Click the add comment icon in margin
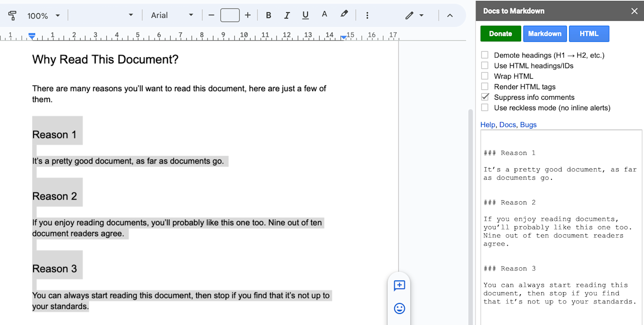The image size is (644, 325). pyautogui.click(x=399, y=285)
